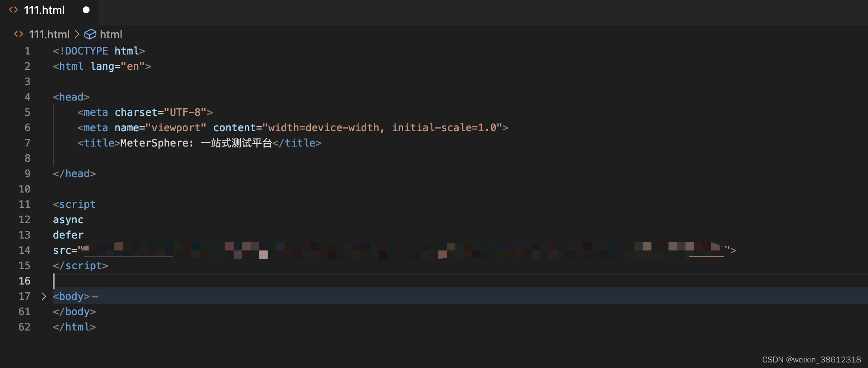Click the defer attribute
Image resolution: width=868 pixels, height=368 pixels.
click(68, 235)
